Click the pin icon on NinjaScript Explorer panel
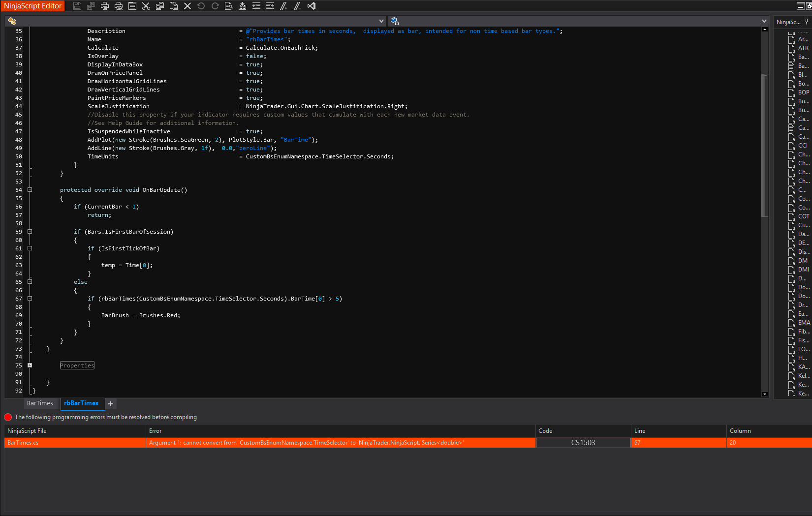The image size is (812, 516). click(807, 22)
